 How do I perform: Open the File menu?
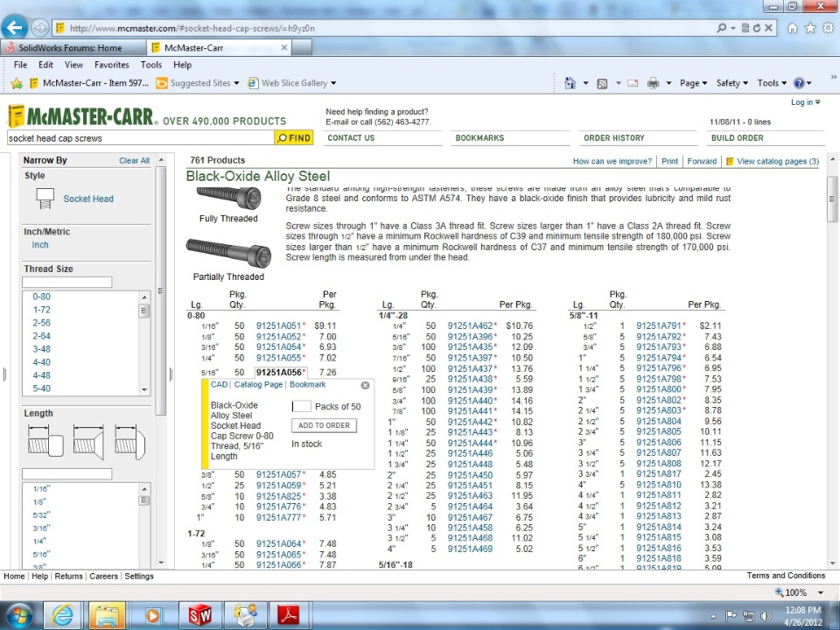20,65
